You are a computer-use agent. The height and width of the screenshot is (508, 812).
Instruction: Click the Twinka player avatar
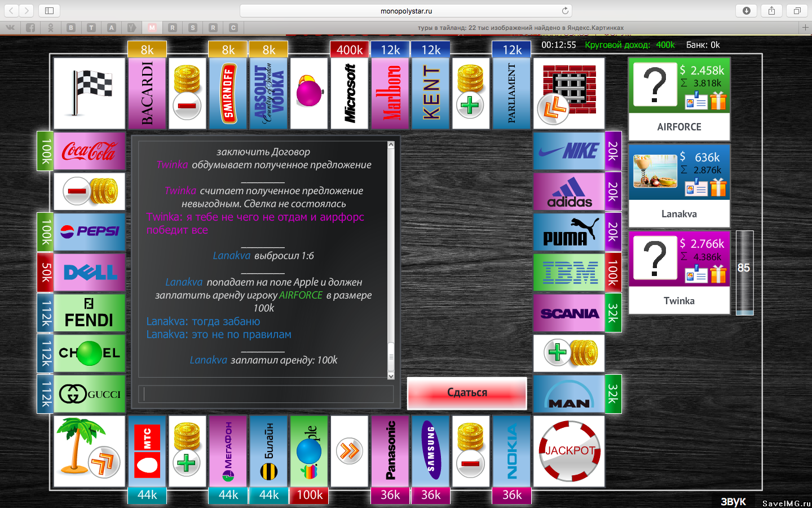pyautogui.click(x=655, y=258)
